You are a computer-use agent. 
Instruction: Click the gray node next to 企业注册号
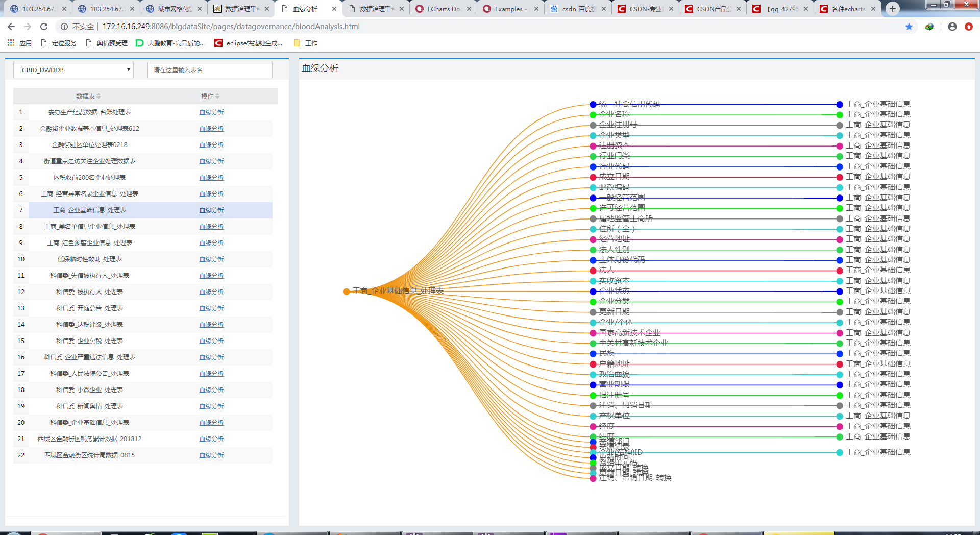tap(593, 125)
